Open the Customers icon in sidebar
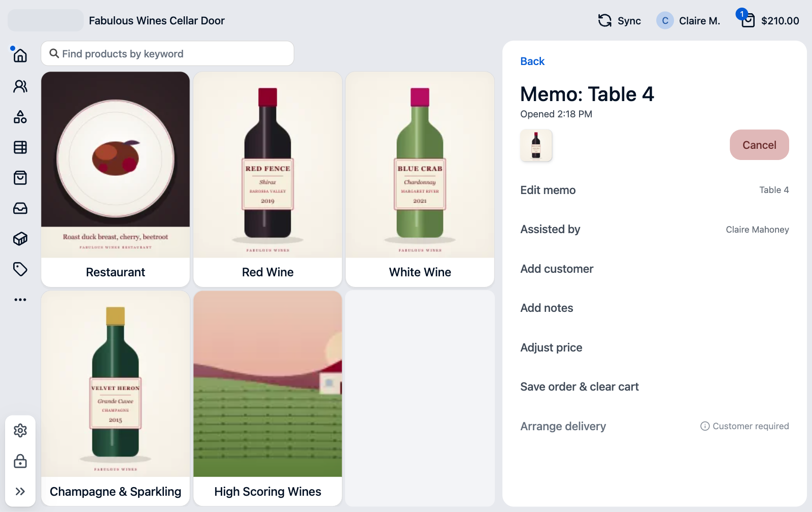812x512 pixels. point(20,86)
